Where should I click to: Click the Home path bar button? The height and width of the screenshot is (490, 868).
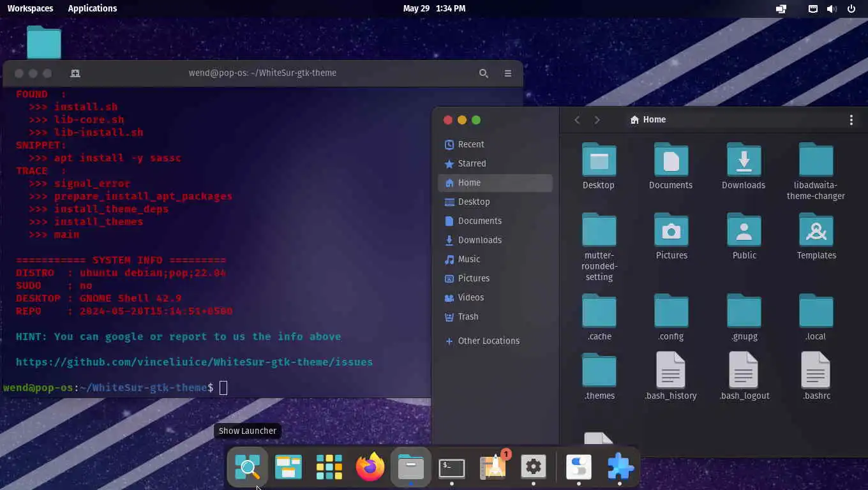648,120
